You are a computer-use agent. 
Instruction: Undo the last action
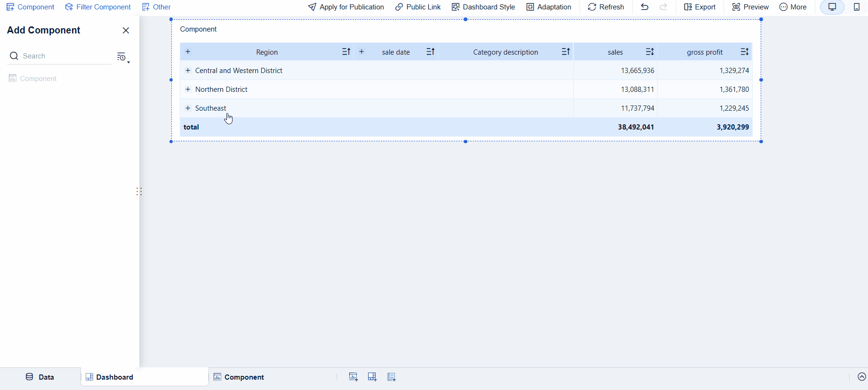click(645, 7)
